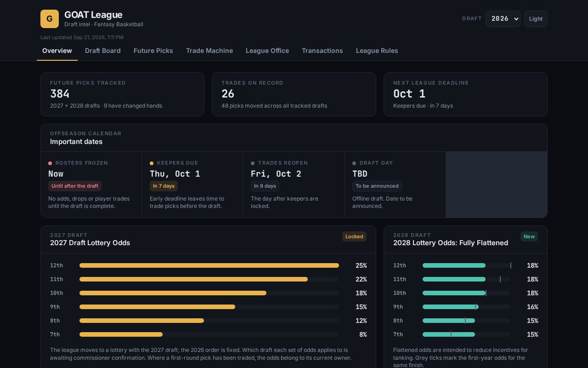The height and width of the screenshot is (368, 588).
Task: Click the Next League Deadline Oct 1 card
Action: (x=465, y=94)
